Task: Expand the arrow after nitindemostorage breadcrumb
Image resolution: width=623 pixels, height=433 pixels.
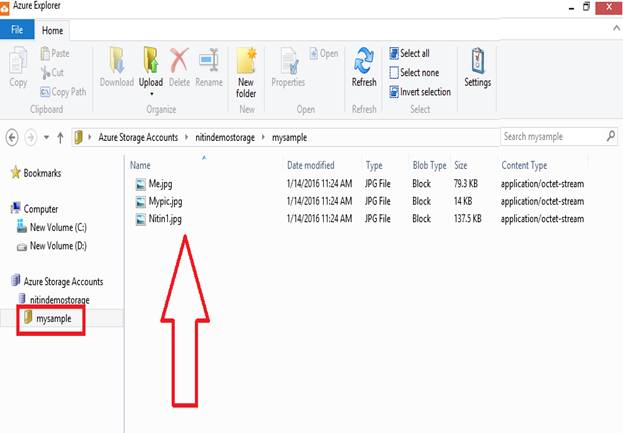Action: coord(263,137)
